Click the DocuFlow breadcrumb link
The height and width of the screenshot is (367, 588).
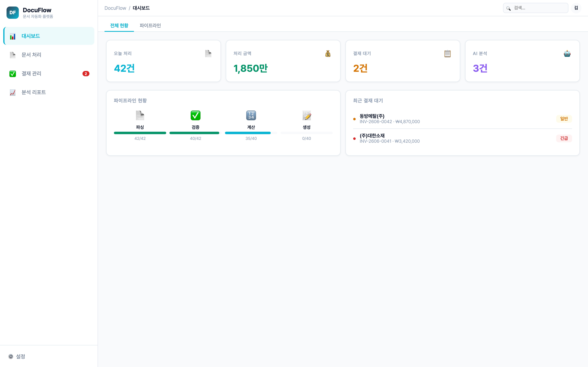point(115,8)
